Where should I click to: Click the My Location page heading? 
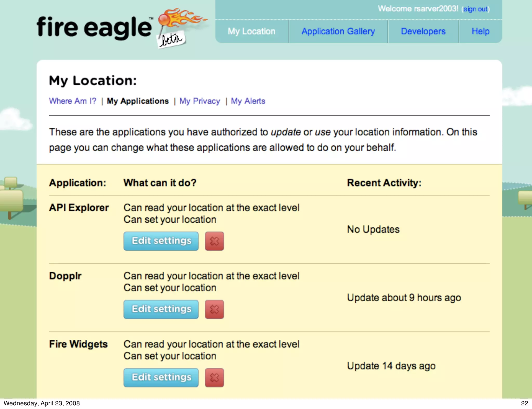[93, 80]
